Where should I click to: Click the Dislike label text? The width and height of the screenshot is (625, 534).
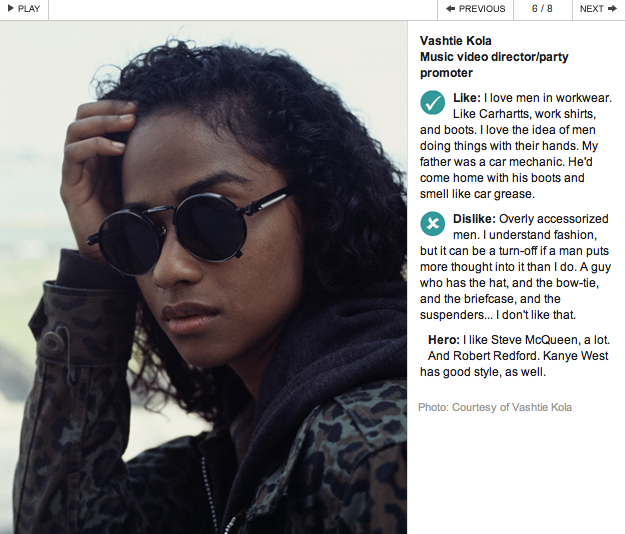click(x=474, y=219)
